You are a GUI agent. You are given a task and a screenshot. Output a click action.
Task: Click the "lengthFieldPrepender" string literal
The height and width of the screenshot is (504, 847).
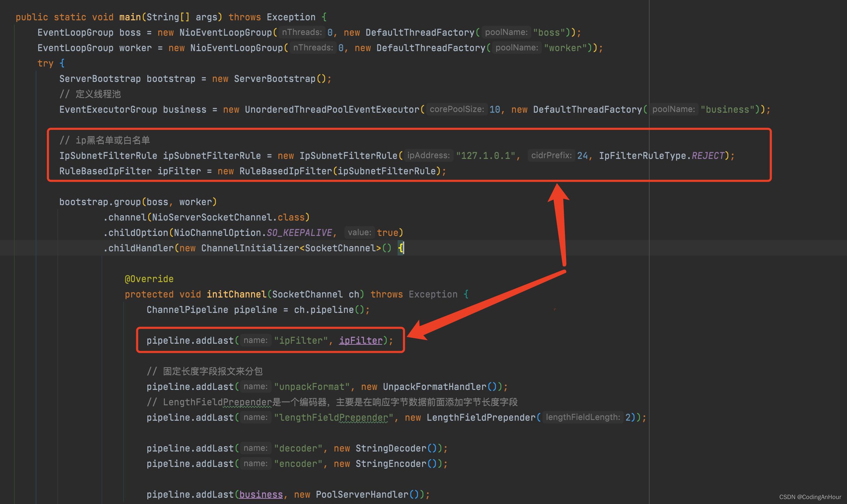(334, 418)
